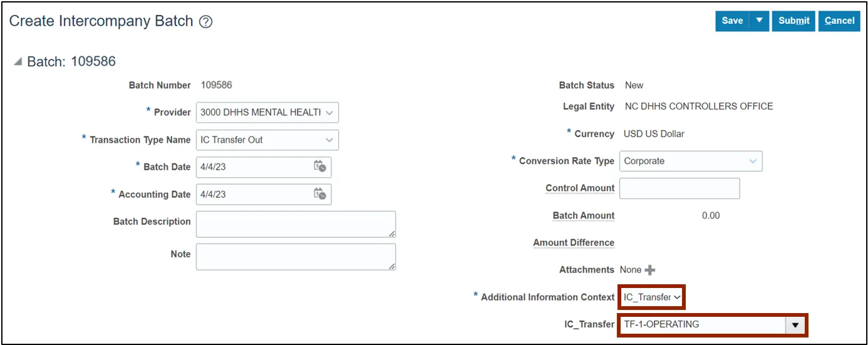Open the Additional Information Context dropdown
The image size is (868, 345).
tap(677, 297)
